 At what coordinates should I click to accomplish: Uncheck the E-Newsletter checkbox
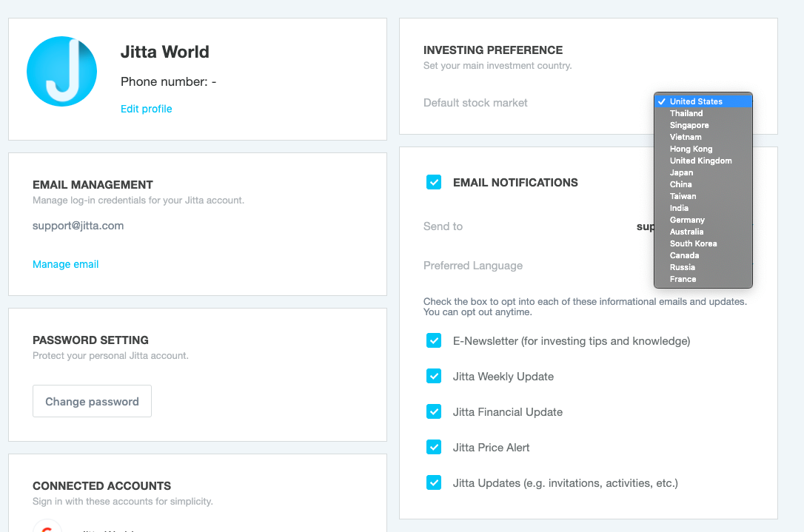[x=434, y=341]
